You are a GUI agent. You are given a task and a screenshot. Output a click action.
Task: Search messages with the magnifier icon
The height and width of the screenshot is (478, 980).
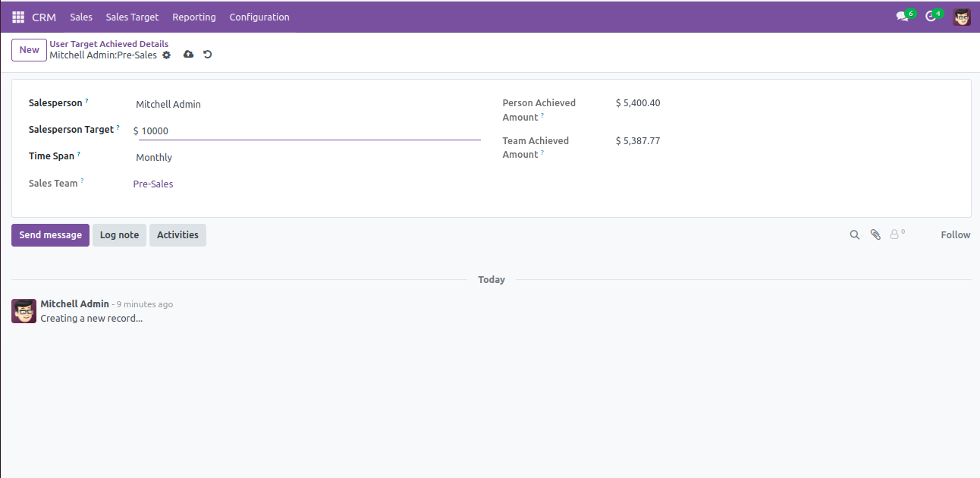(855, 235)
